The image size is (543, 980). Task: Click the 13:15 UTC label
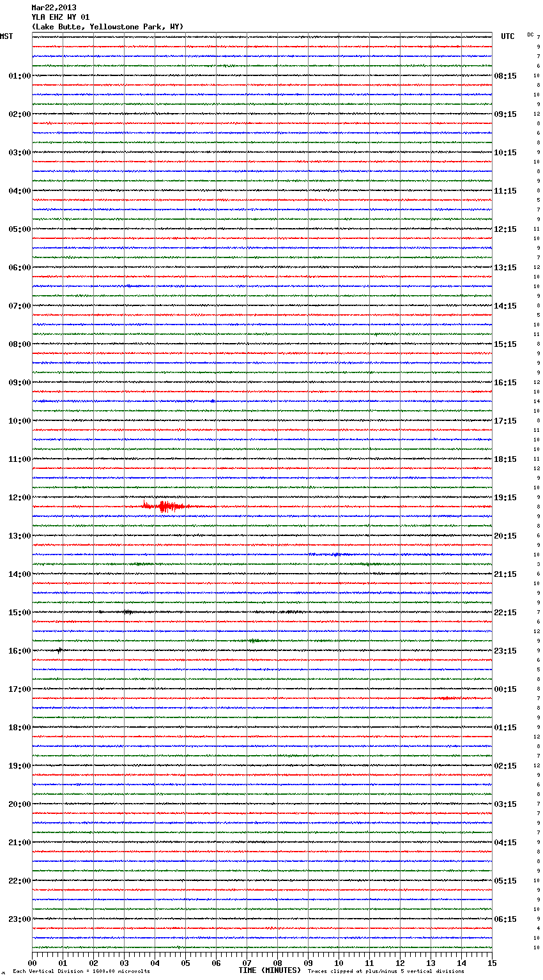pos(505,268)
